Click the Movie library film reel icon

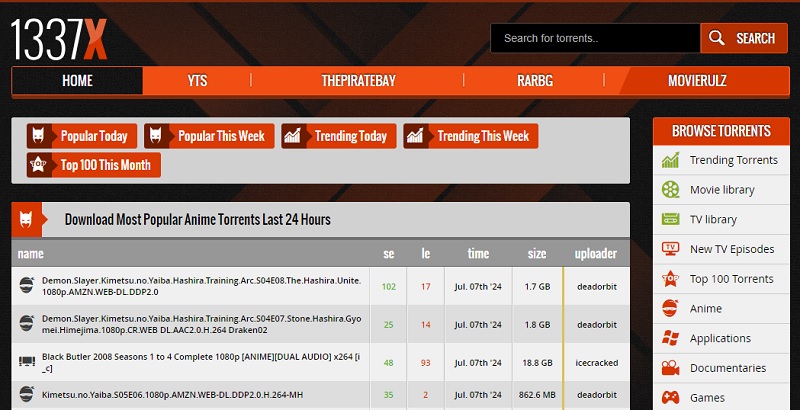(670, 189)
